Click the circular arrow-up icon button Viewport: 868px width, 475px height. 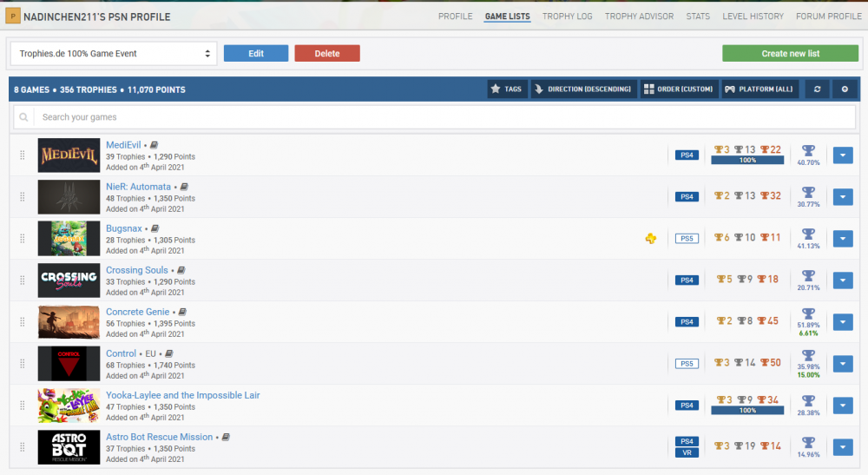click(845, 89)
